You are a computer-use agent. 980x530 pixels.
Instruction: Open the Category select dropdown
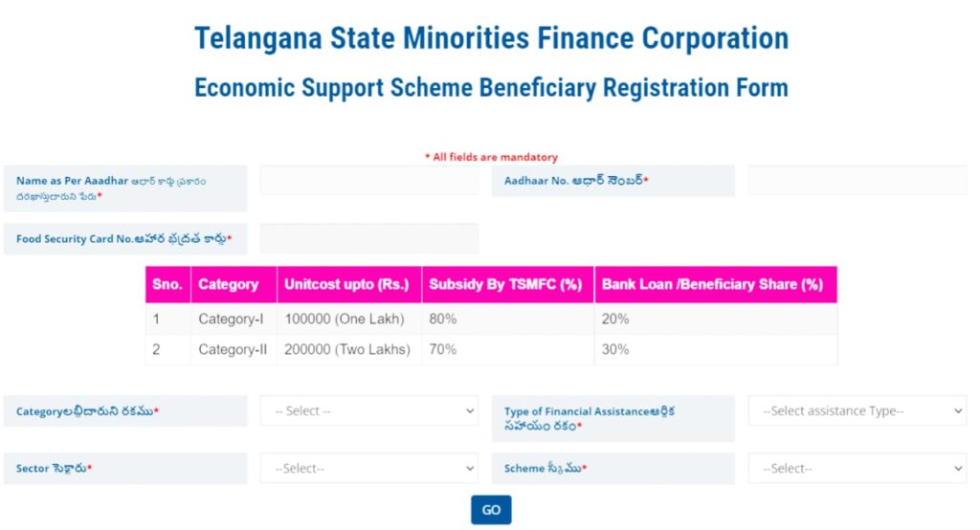coord(368,410)
